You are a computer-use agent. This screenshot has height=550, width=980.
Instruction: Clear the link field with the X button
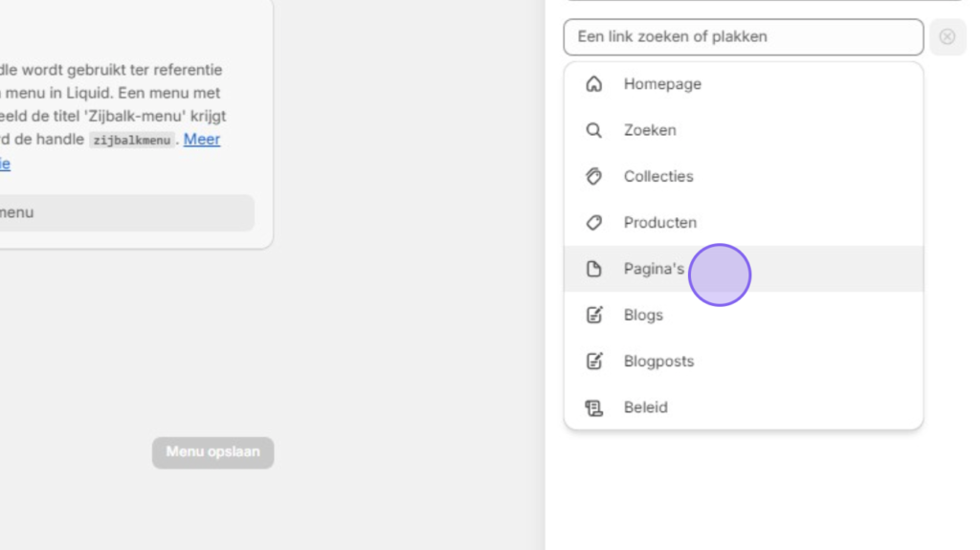pyautogui.click(x=947, y=37)
